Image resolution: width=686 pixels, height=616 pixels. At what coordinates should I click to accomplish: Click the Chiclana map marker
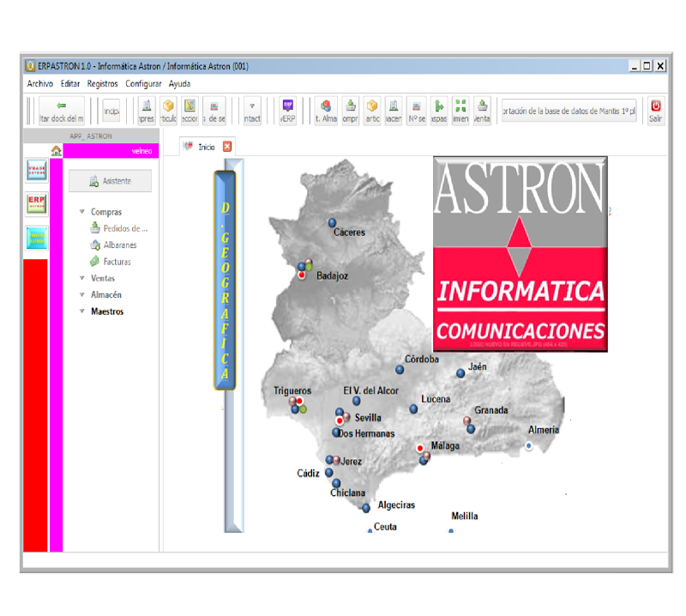tap(336, 483)
